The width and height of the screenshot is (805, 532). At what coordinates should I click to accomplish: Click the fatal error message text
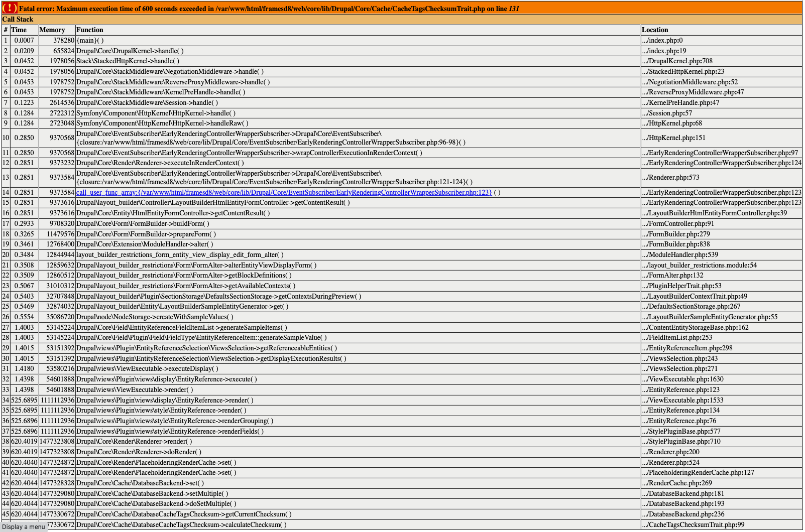[269, 9]
